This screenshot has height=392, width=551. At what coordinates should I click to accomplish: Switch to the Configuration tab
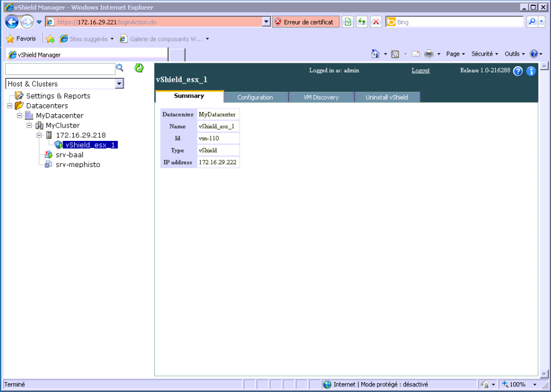255,97
